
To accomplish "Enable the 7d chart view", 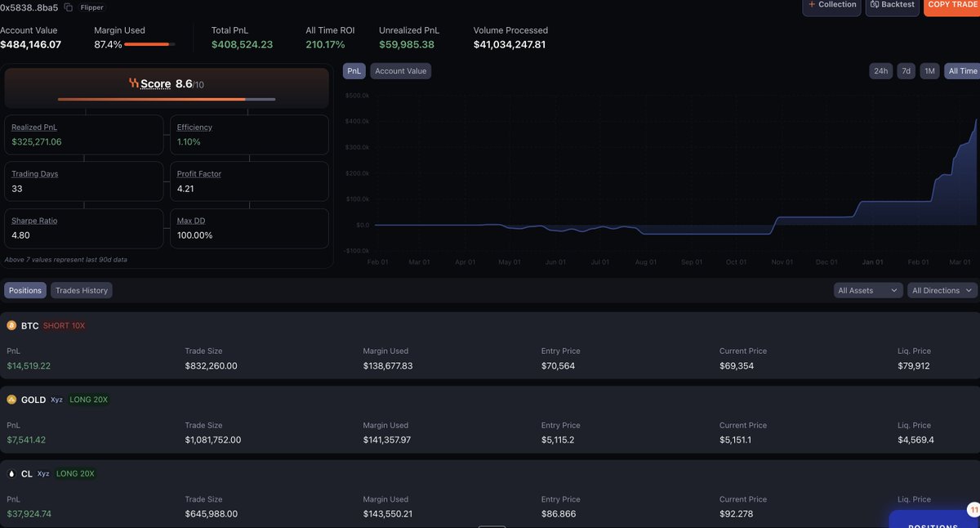I will tap(905, 70).
